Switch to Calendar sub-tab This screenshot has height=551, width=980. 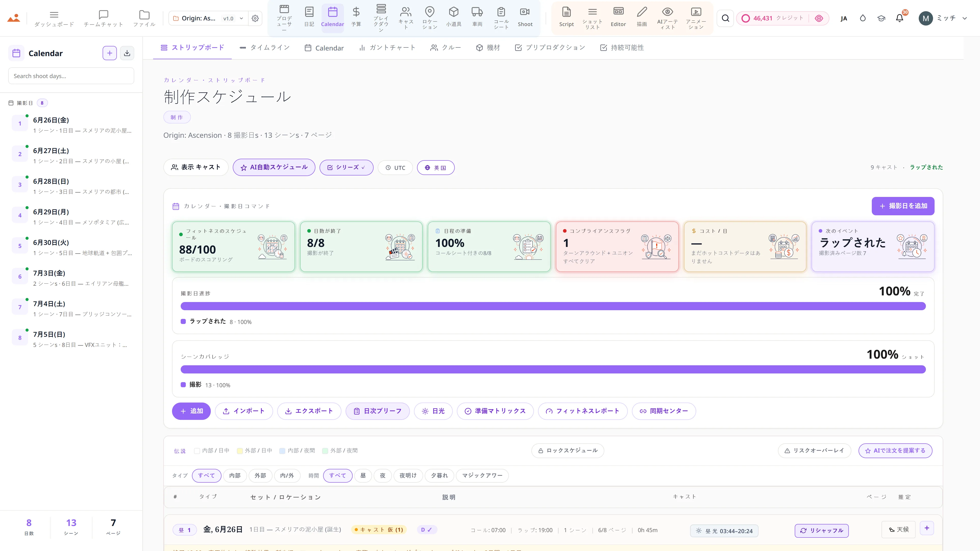[x=324, y=48]
